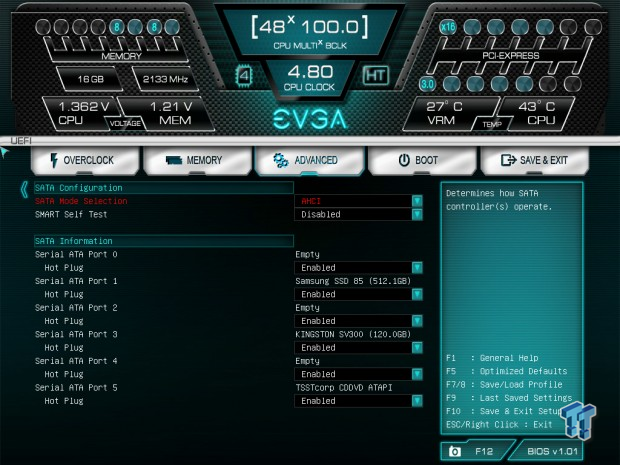This screenshot has width=620, height=465.
Task: Open the Save & Exit tab
Action: point(535,161)
